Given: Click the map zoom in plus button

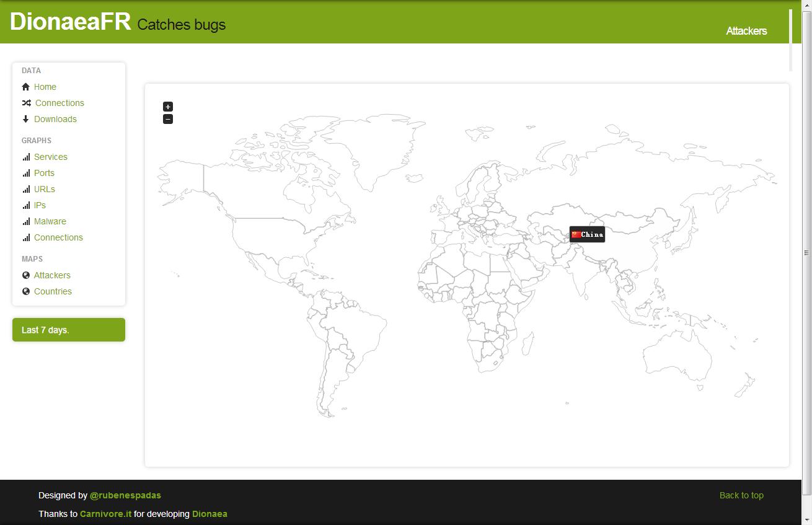Looking at the screenshot, I should (168, 107).
